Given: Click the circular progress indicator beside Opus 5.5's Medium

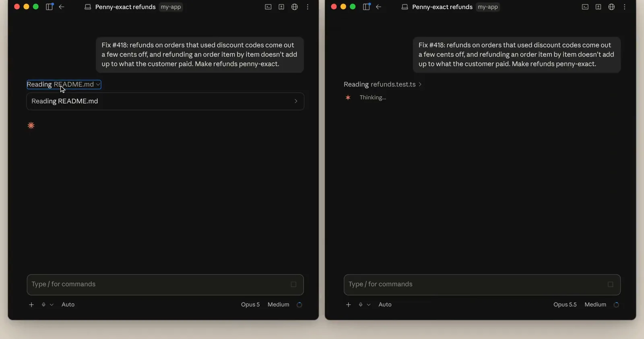Looking at the screenshot, I should [x=616, y=305].
